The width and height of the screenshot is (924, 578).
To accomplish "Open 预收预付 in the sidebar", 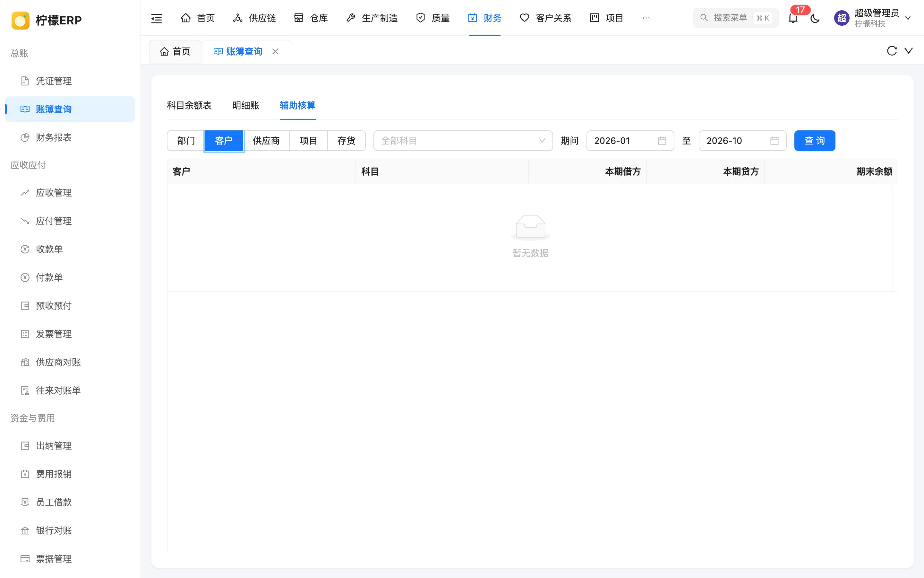I will pos(70,306).
